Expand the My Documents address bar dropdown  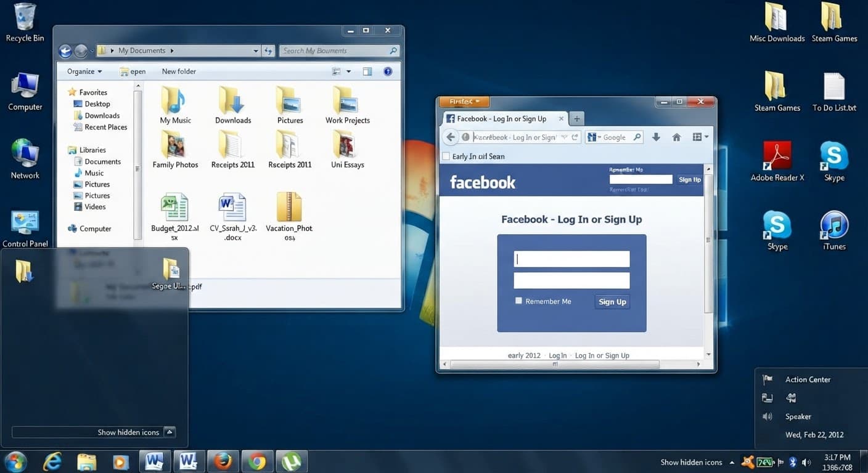pos(256,51)
